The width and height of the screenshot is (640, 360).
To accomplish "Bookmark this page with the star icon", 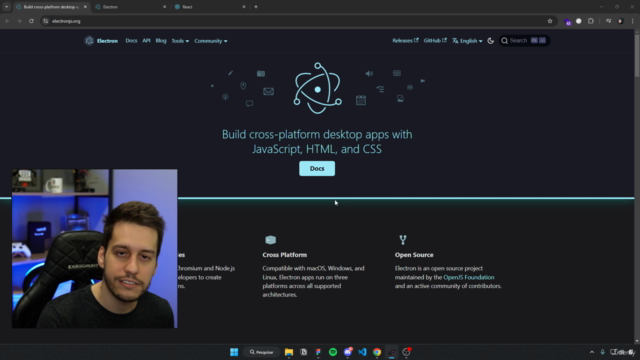I will 550,21.
